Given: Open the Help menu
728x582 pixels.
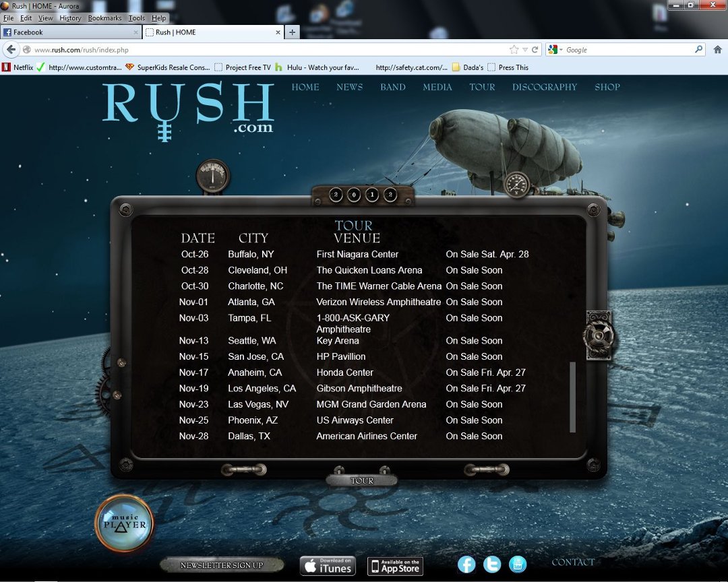Looking at the screenshot, I should (x=158, y=18).
